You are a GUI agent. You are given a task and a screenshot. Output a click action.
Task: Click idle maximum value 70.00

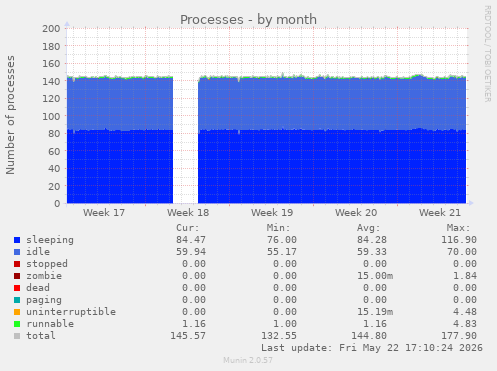tap(462, 252)
